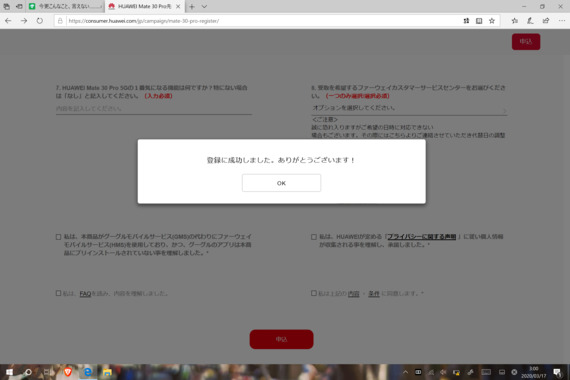Open Edge settings and more menu

coord(562,21)
